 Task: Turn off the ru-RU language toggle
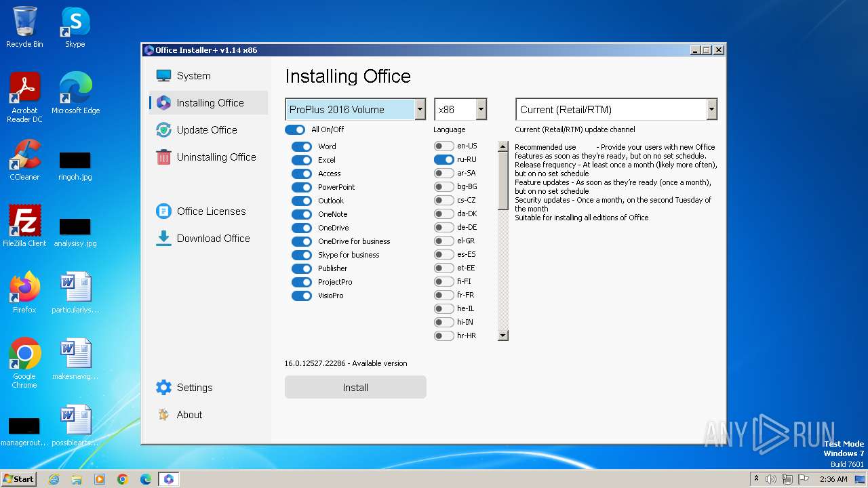(x=444, y=159)
